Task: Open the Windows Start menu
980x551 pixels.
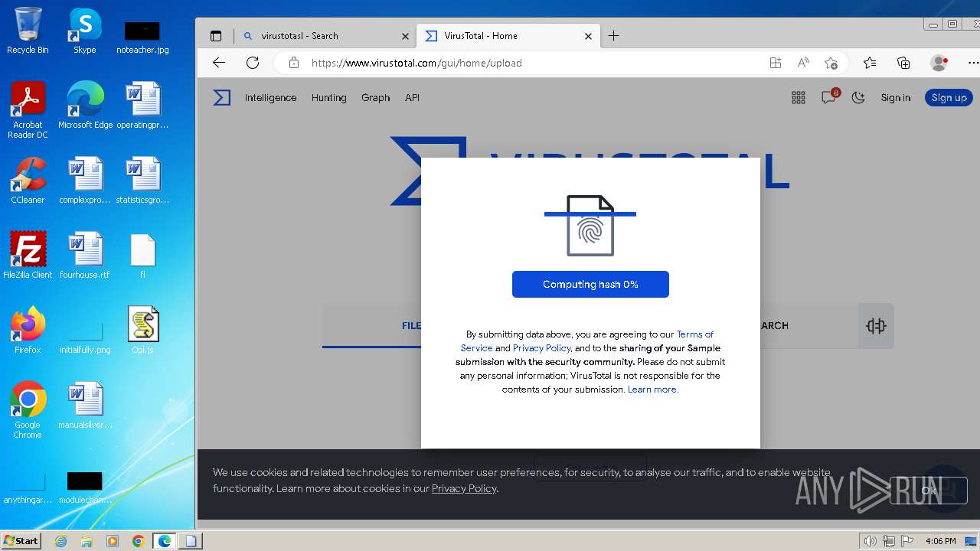Action: click(21, 540)
